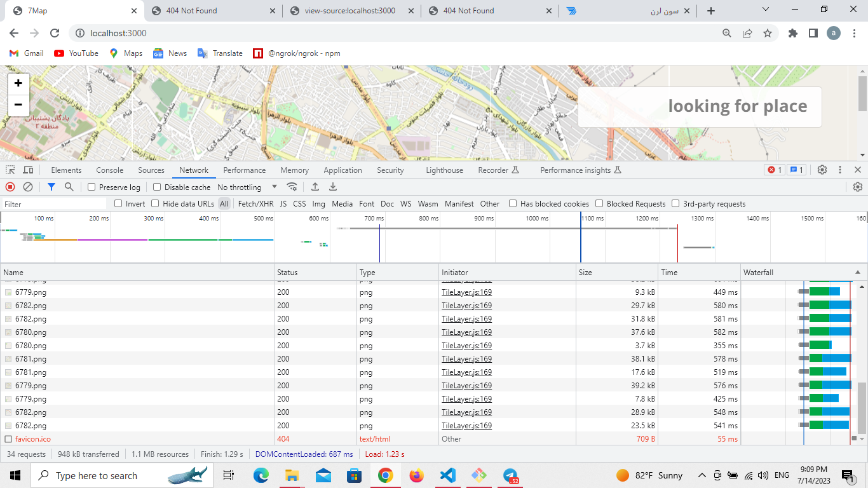Viewport: 868px width, 488px height.
Task: Check Has blocked cookies
Action: [x=513, y=203]
